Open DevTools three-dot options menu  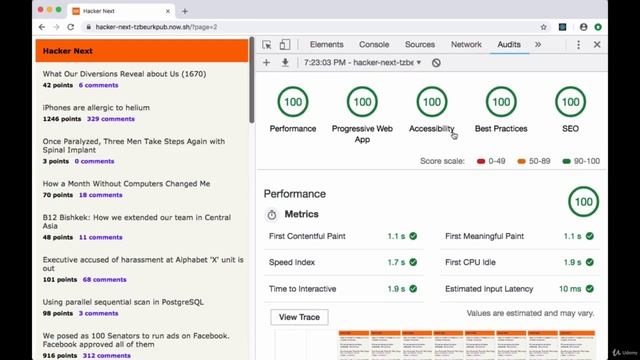pos(578,44)
